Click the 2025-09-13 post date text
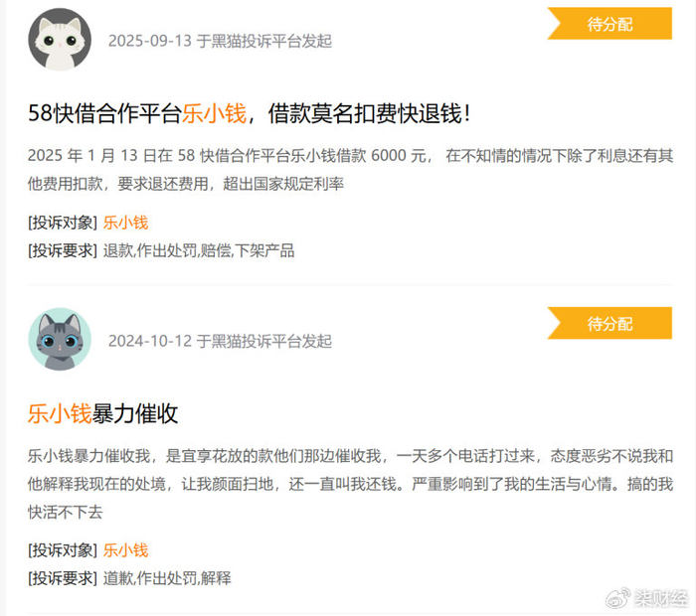 click(x=150, y=42)
